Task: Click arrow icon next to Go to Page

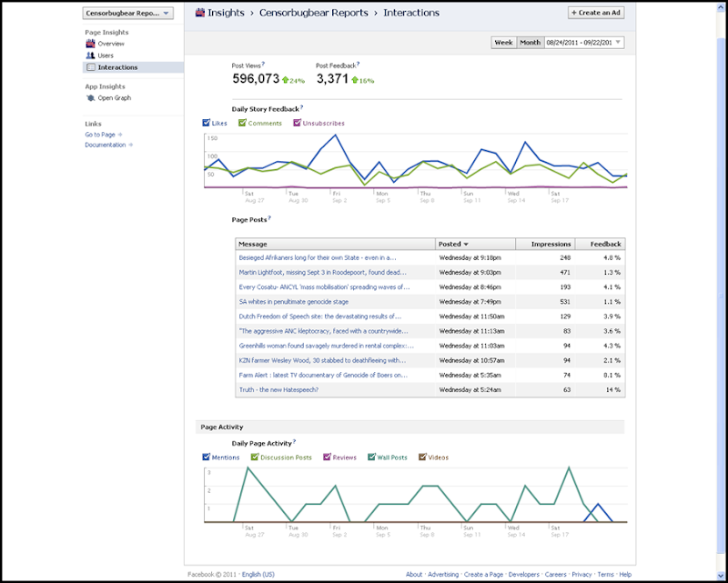Action: click(120, 135)
